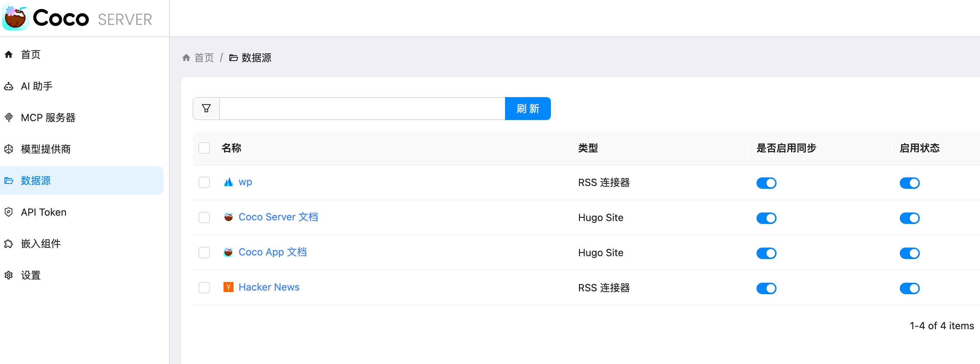Click the 数据源 folder icon in sidebar

coord(9,181)
